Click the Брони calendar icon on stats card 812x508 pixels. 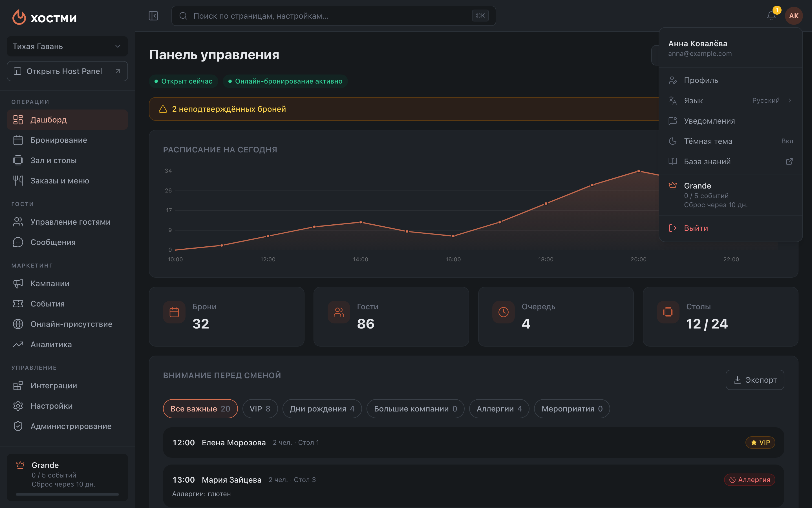[x=174, y=312]
